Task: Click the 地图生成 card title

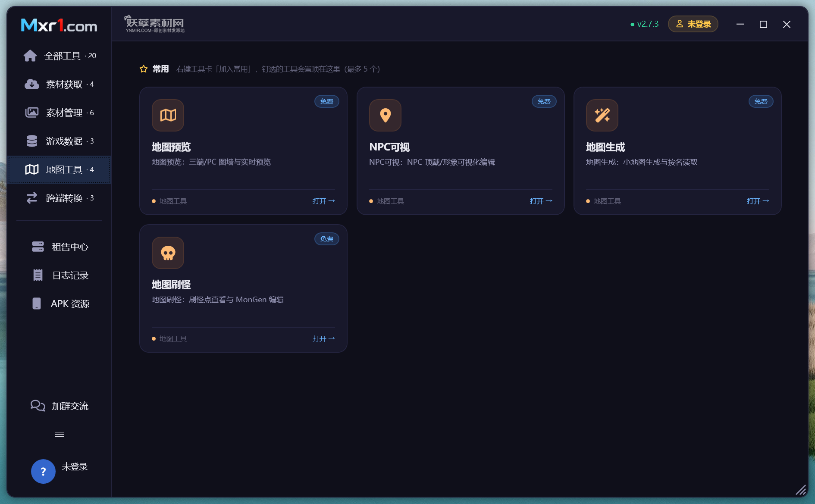Action: pos(605,147)
